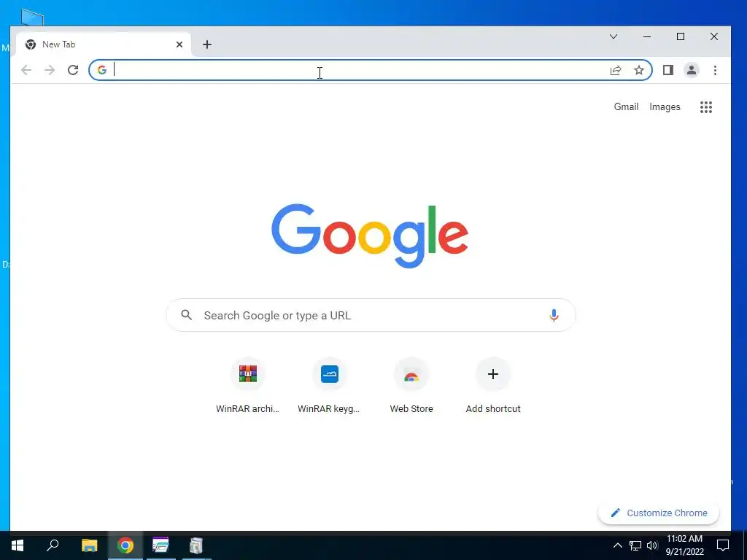
Task: Click Customize Chrome button
Action: pyautogui.click(x=659, y=513)
